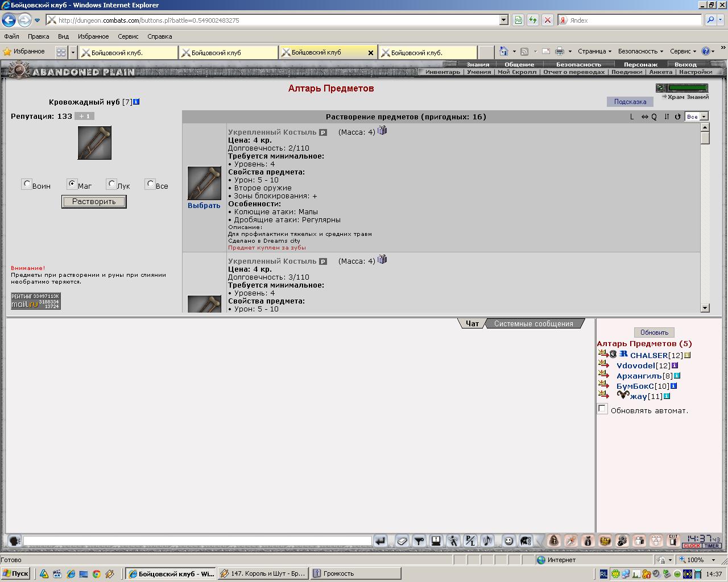
Task: Click the send message arrow icon in chat bar
Action: (x=380, y=541)
